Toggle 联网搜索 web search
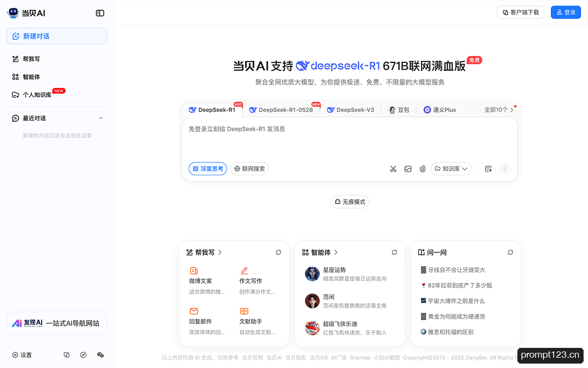The image size is (588, 368). click(x=249, y=169)
